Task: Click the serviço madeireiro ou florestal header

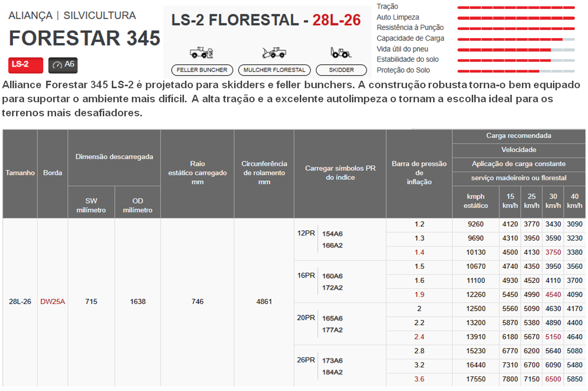Action: pos(519,178)
